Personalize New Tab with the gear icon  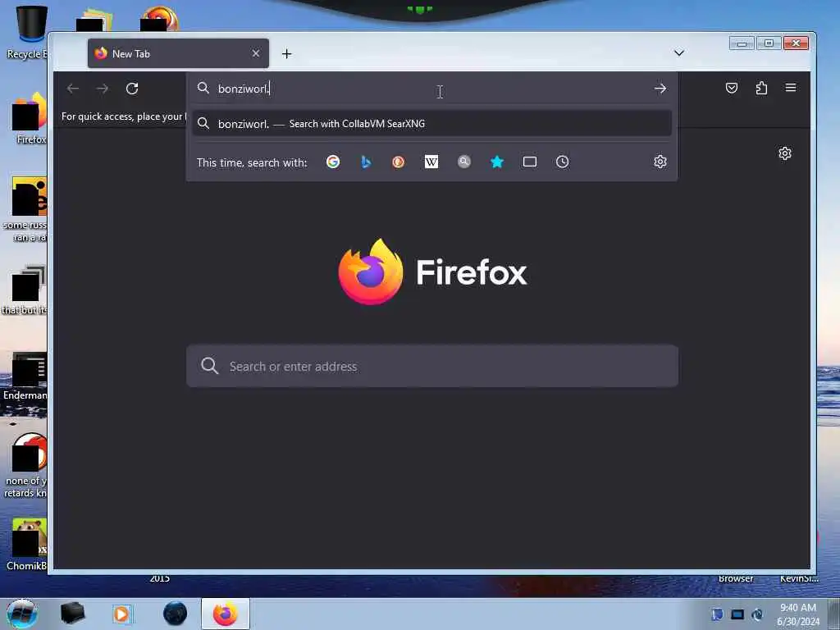pyautogui.click(x=785, y=153)
